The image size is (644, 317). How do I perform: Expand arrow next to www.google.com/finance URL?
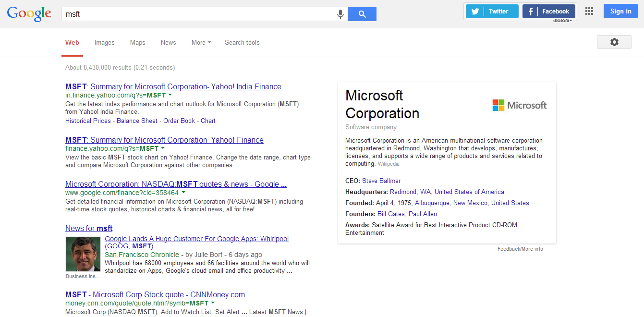click(x=183, y=193)
